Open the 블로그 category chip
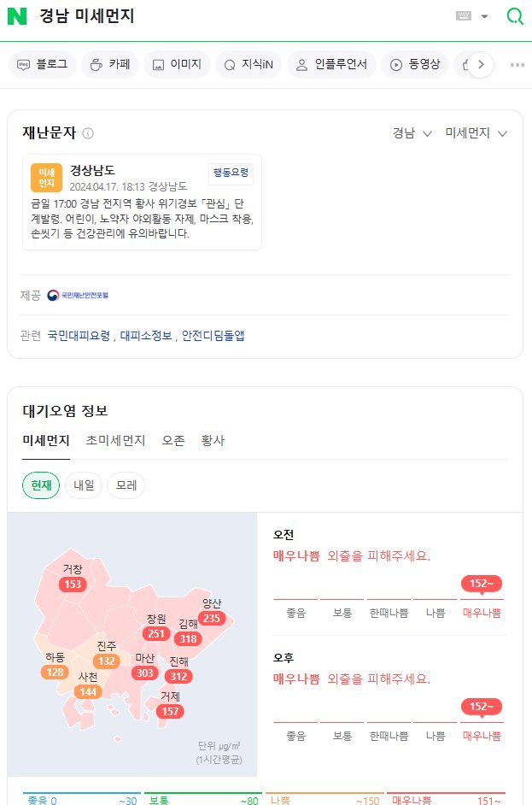The image size is (532, 805). tap(43, 65)
